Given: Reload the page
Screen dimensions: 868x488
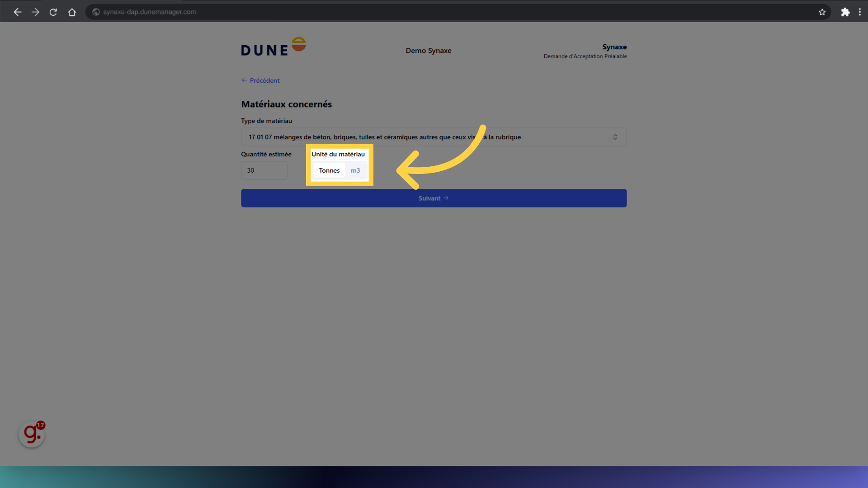Looking at the screenshot, I should click(53, 12).
